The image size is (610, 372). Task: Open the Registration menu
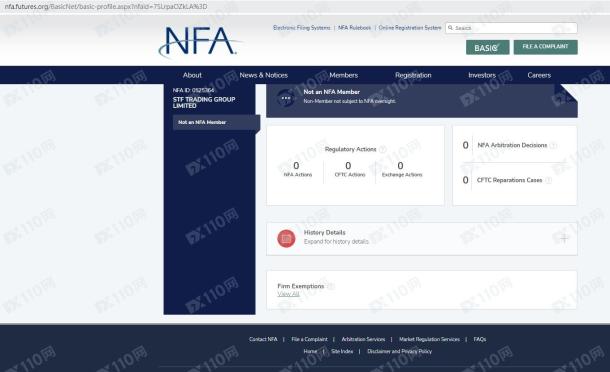click(x=413, y=75)
